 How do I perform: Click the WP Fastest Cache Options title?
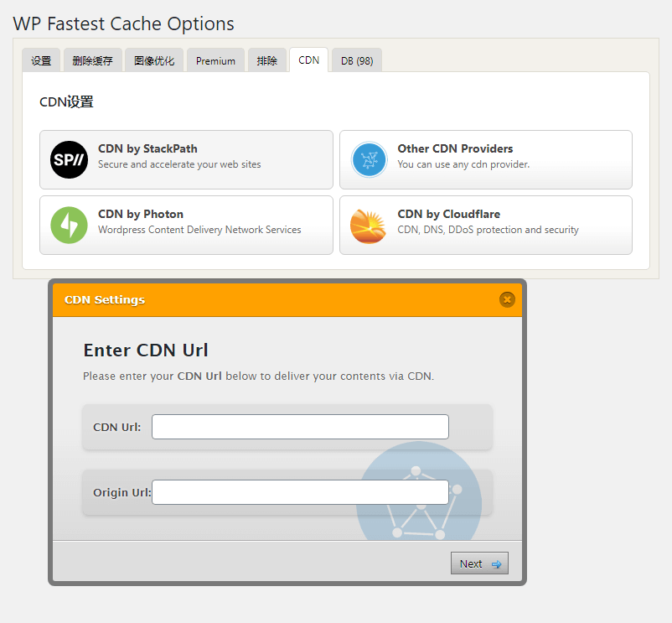point(123,23)
